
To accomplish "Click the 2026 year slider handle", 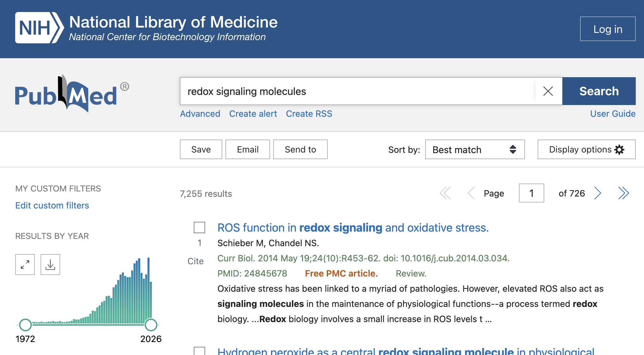I will coord(151,325).
